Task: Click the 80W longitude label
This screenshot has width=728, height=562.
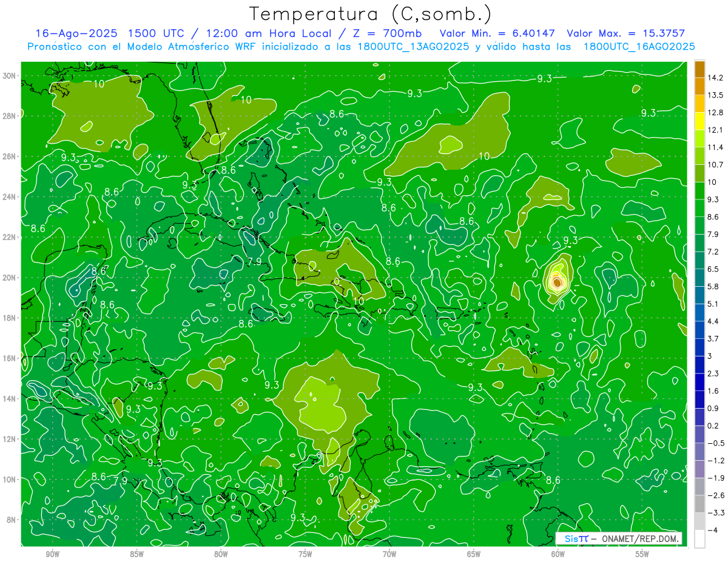Action: pos(221,554)
